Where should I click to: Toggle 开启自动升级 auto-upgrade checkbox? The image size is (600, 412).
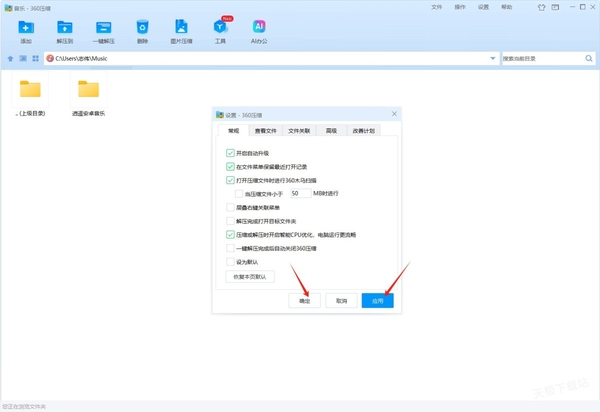coord(230,153)
